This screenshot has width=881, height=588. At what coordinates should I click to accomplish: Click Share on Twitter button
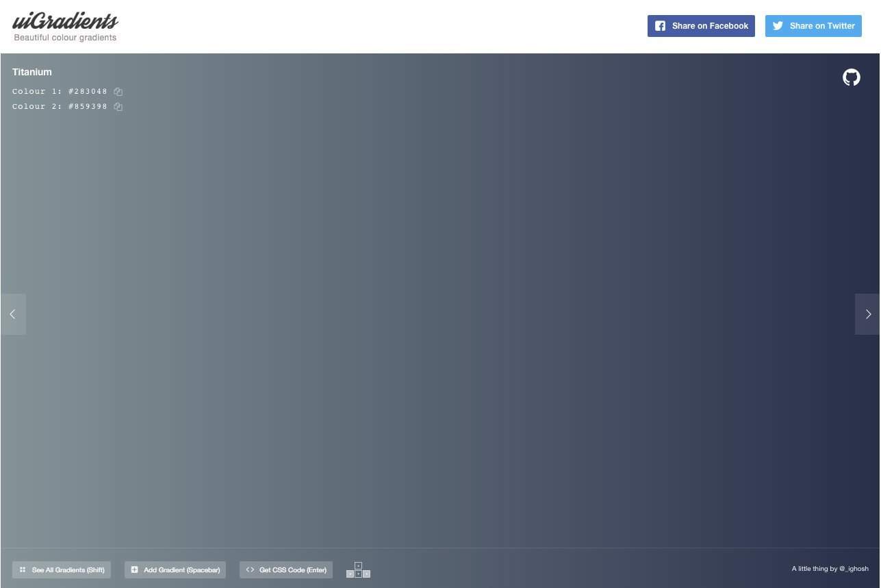coord(813,26)
